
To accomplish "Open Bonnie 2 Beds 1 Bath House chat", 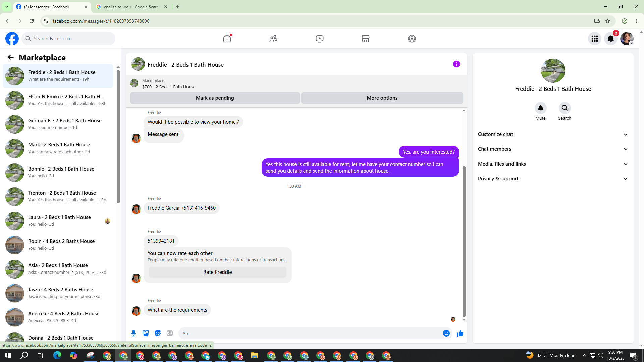I will 58,172.
